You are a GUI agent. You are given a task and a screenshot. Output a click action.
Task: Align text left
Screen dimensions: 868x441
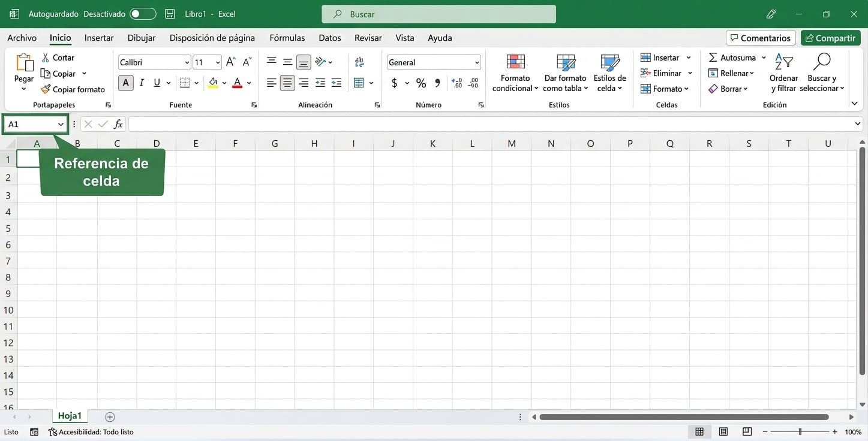pos(272,83)
